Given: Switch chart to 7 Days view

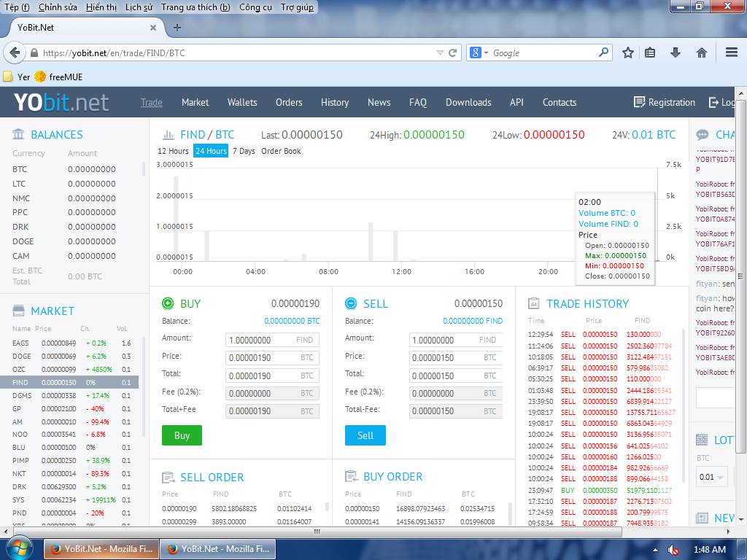Looking at the screenshot, I should coord(244,151).
